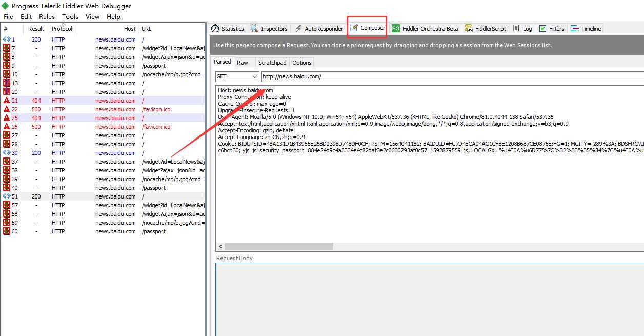Screen dimensions: 644x336
Task: Select session 59 with URL /nocache/mp/b.jpg?cmd=
Action: point(103,223)
